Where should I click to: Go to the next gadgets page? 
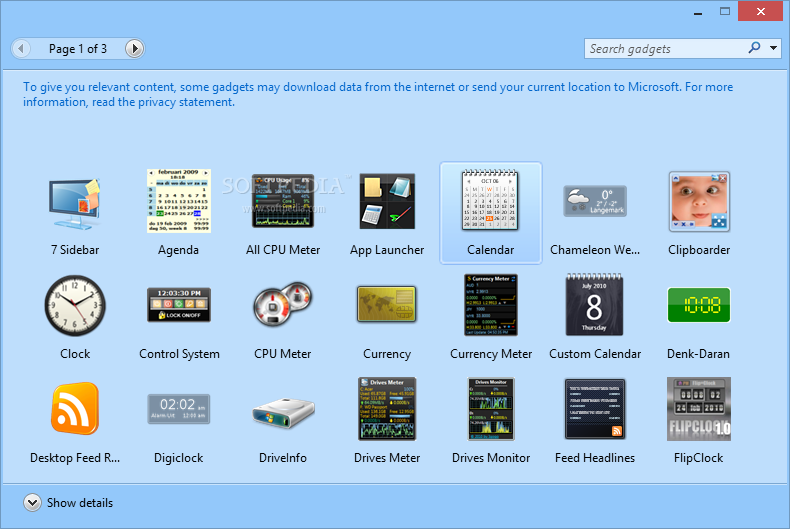pos(134,48)
